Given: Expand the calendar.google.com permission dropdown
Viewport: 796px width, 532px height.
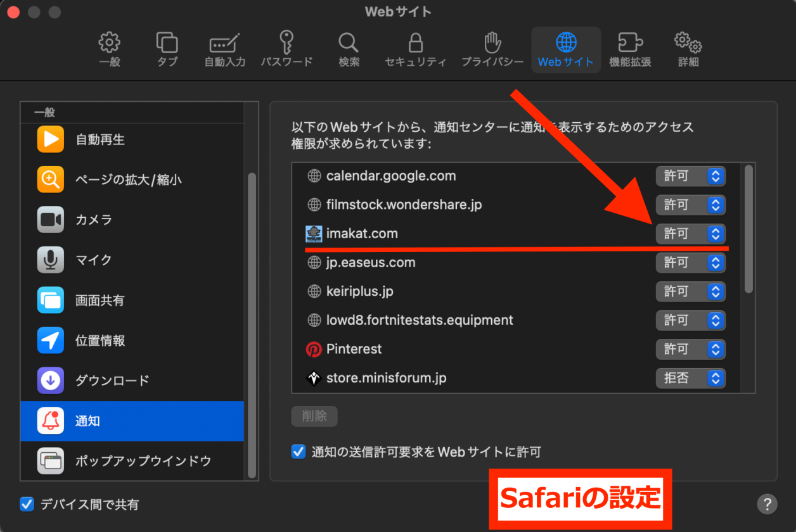Looking at the screenshot, I should [690, 176].
